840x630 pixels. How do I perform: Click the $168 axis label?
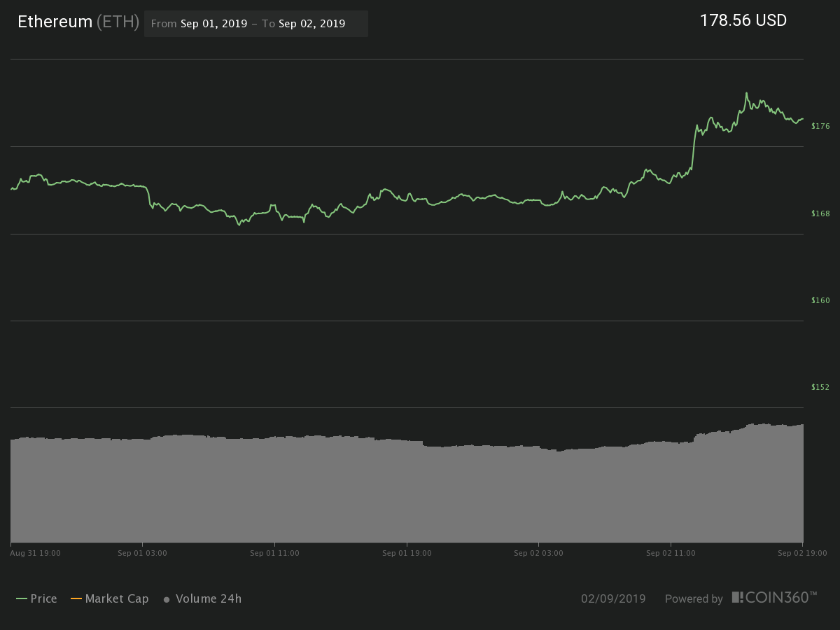pyautogui.click(x=820, y=213)
